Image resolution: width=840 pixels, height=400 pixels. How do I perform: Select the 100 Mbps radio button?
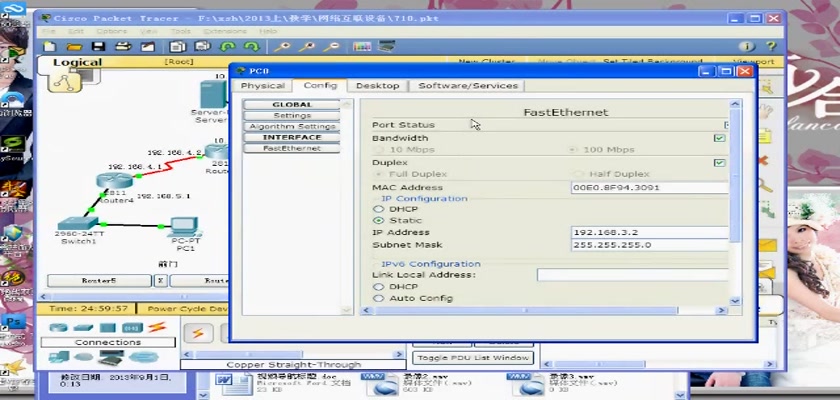(x=573, y=149)
